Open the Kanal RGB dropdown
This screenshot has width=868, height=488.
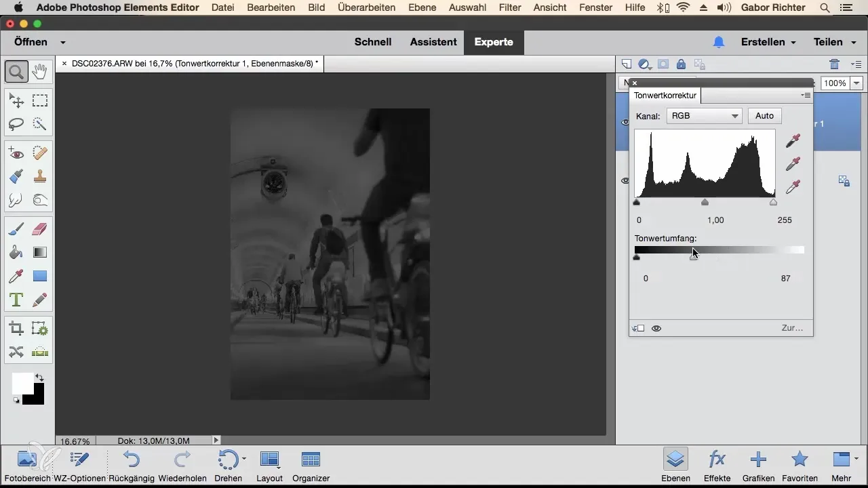[704, 116]
